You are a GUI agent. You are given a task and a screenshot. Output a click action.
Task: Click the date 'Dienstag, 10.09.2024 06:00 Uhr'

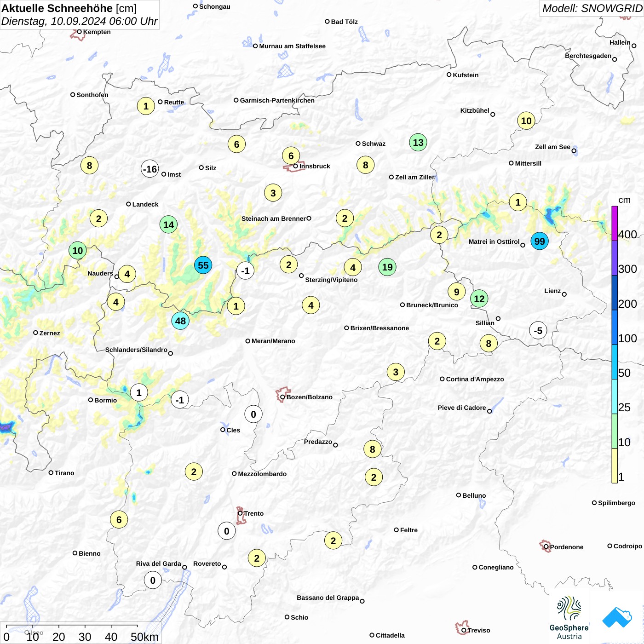click(79, 21)
